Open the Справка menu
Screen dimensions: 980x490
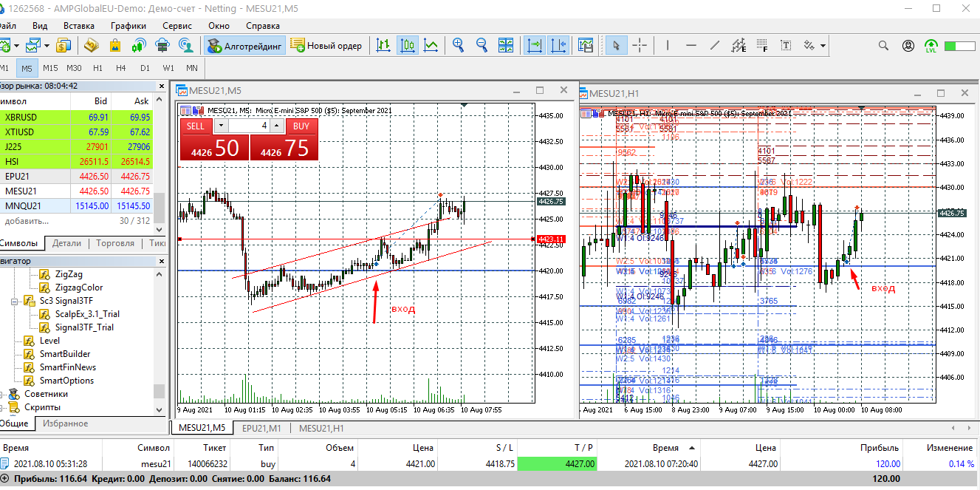pos(263,25)
